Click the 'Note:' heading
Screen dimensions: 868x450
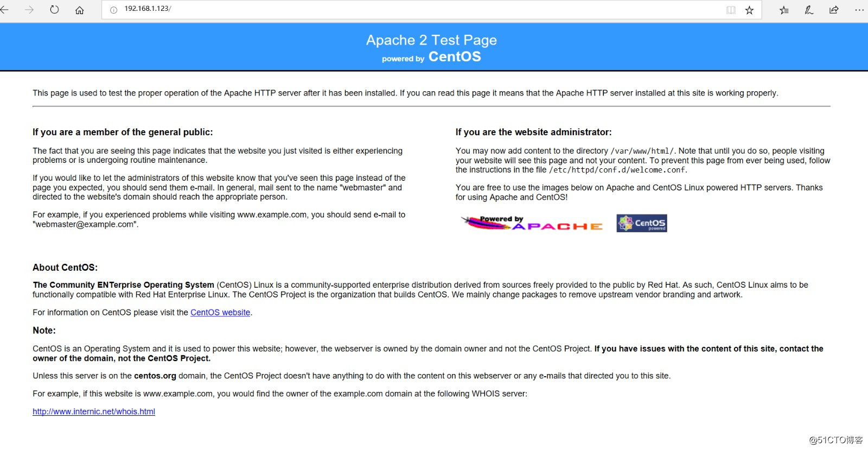coord(44,331)
